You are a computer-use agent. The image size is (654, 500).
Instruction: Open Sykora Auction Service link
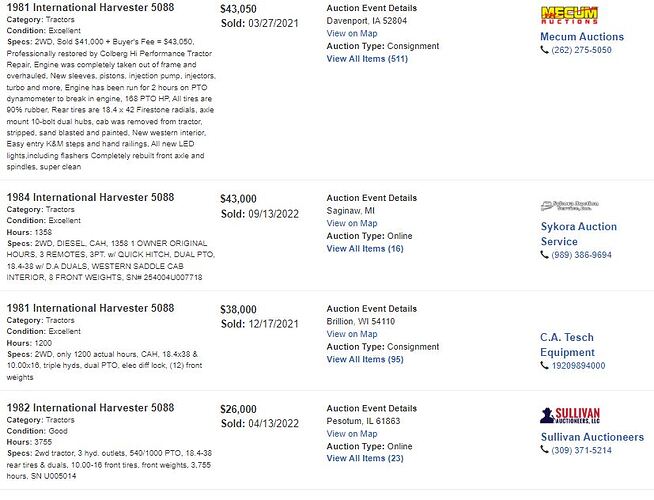point(579,234)
